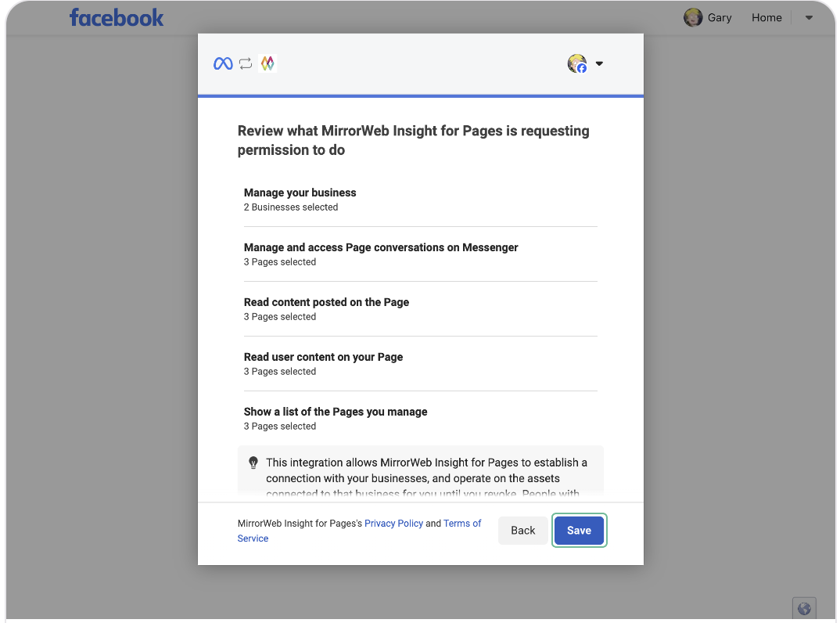
Task: Click '3 Pages selected' under Show a list of Pages
Action: (280, 427)
